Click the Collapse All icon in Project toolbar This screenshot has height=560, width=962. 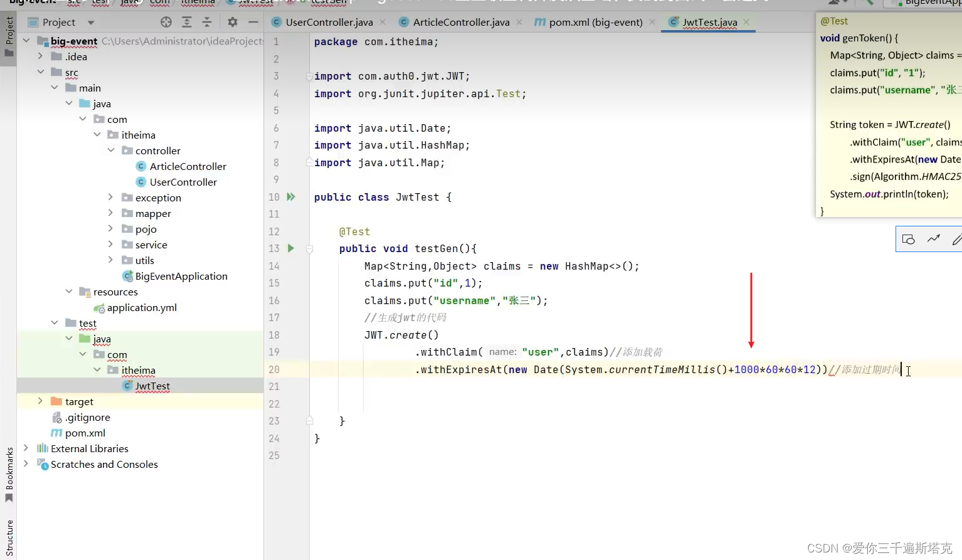tap(207, 21)
